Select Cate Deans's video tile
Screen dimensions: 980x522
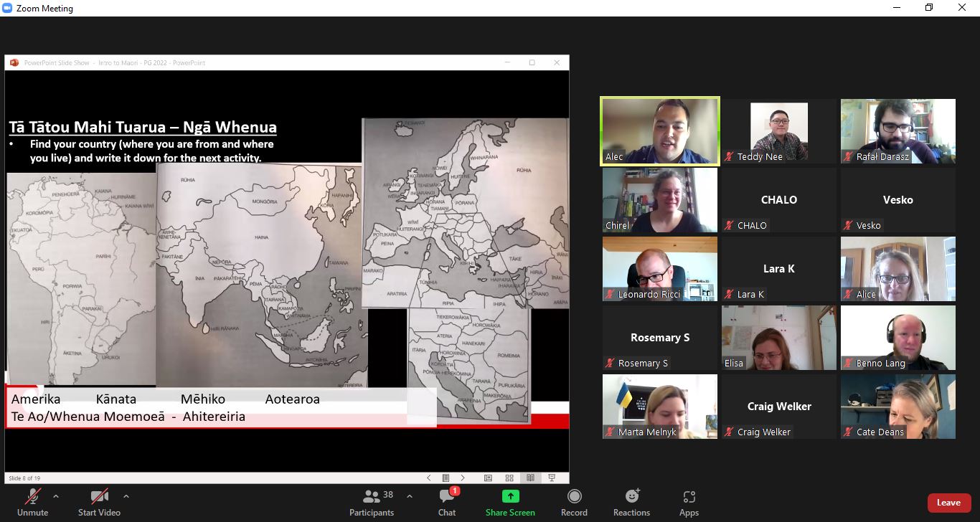(x=898, y=407)
